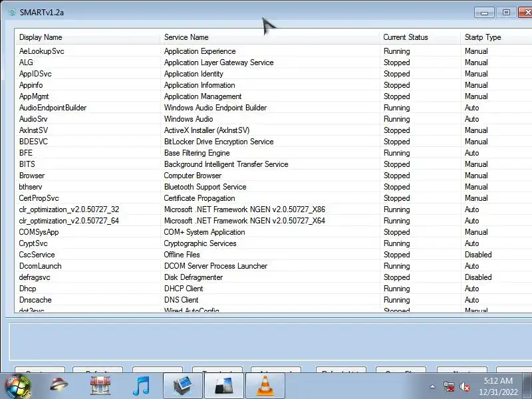Launch the shop-front icon in taskbar
532x399 pixels.
(100, 386)
